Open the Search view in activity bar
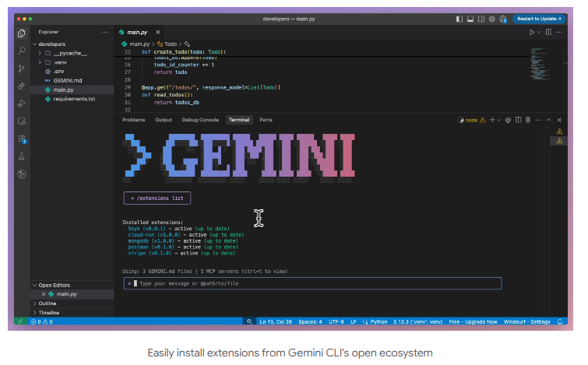The height and width of the screenshot is (365, 588). tap(22, 50)
